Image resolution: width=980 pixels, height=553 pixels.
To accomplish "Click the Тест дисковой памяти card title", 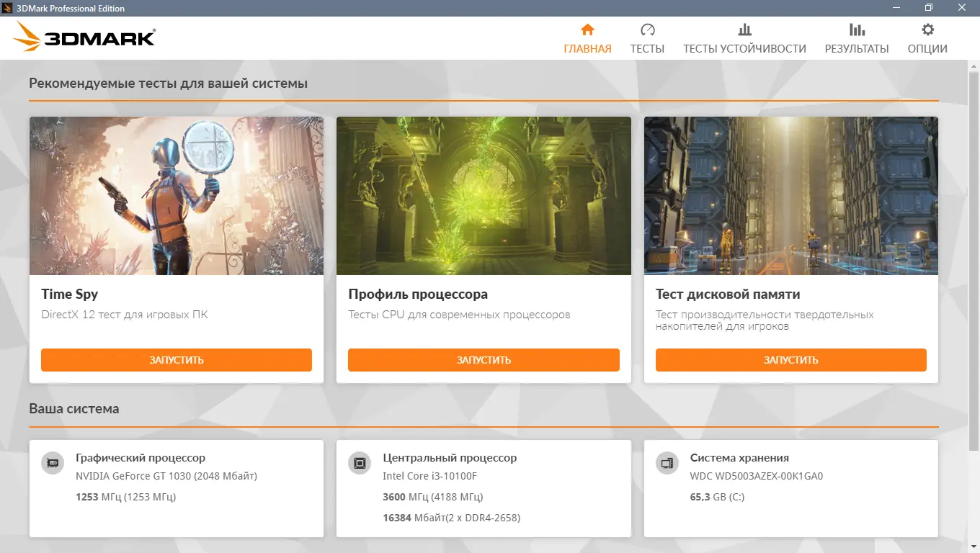I will tap(728, 294).
